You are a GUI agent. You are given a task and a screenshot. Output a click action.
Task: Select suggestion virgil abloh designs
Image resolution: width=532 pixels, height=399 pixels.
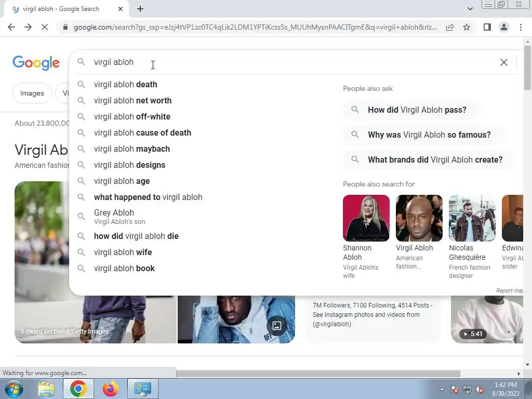pyautogui.click(x=129, y=165)
